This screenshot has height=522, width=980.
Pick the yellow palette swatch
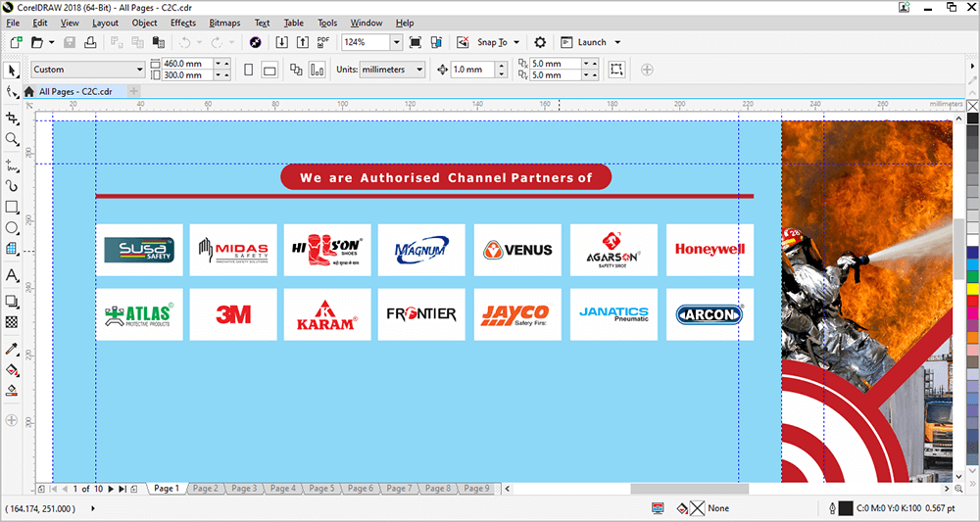coord(972,289)
